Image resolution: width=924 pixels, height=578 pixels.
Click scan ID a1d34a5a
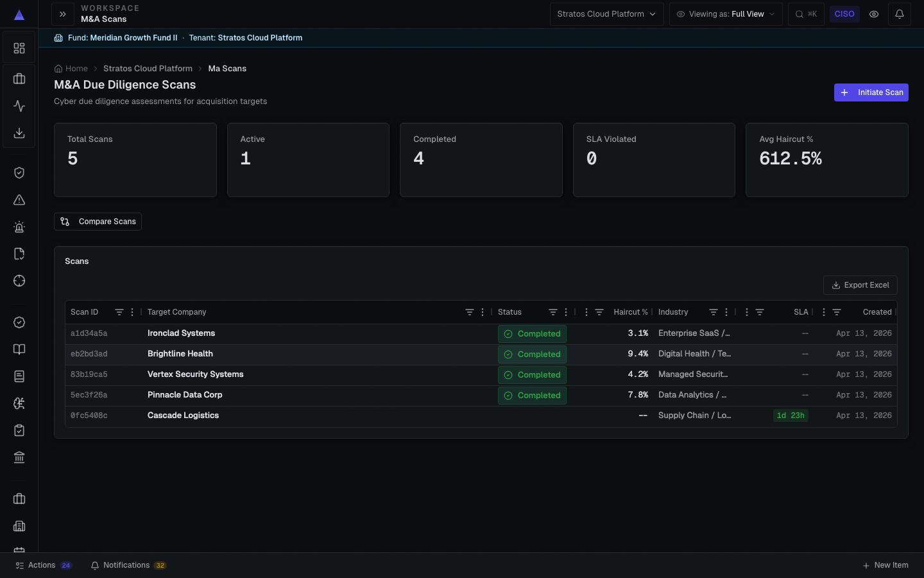(89, 333)
